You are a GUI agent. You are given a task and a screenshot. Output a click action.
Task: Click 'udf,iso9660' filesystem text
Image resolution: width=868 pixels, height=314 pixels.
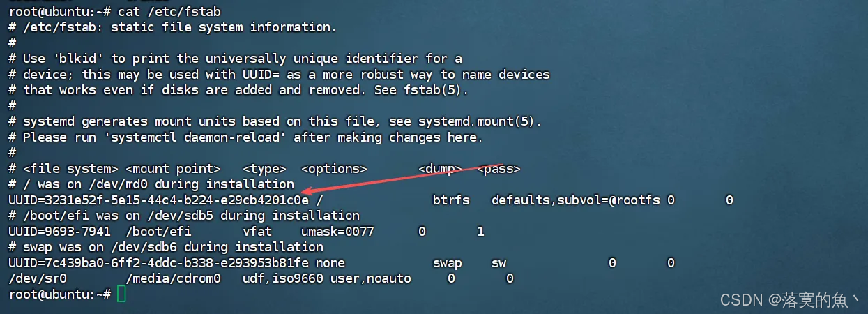click(x=283, y=278)
